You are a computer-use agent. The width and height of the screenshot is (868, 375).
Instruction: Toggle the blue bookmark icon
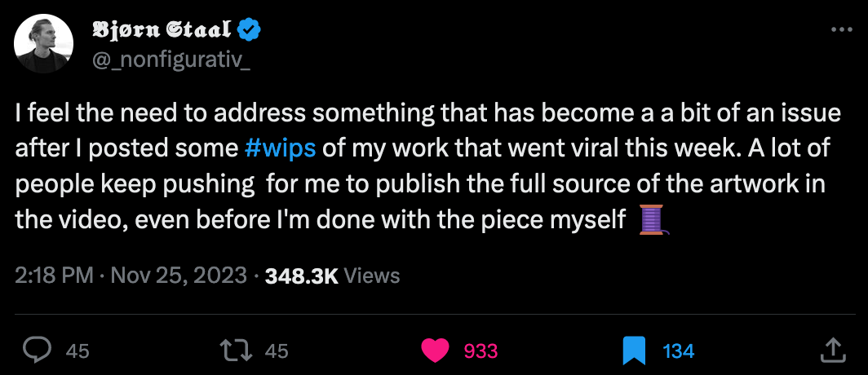coord(634,351)
